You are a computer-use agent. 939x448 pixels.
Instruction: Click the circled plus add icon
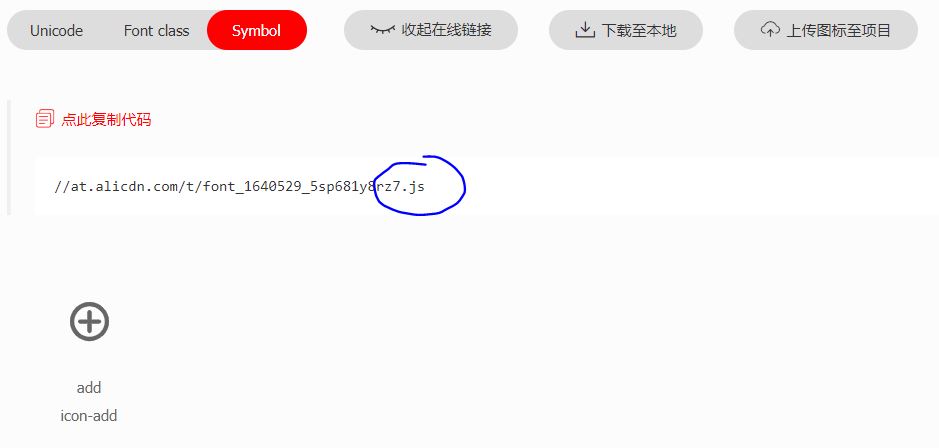(x=89, y=322)
